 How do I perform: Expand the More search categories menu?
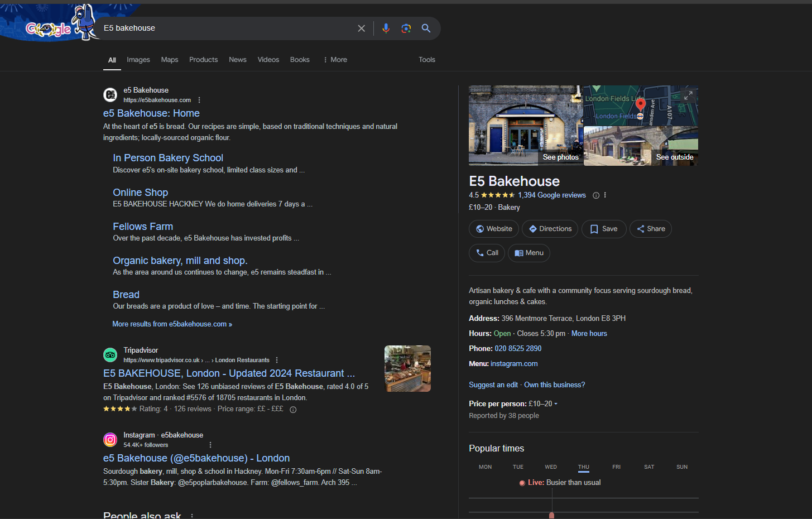(335, 60)
